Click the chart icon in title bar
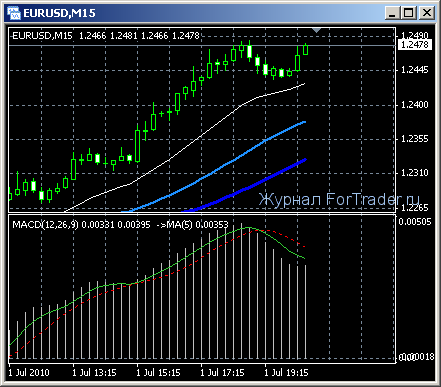441x387 pixels. pos(14,13)
